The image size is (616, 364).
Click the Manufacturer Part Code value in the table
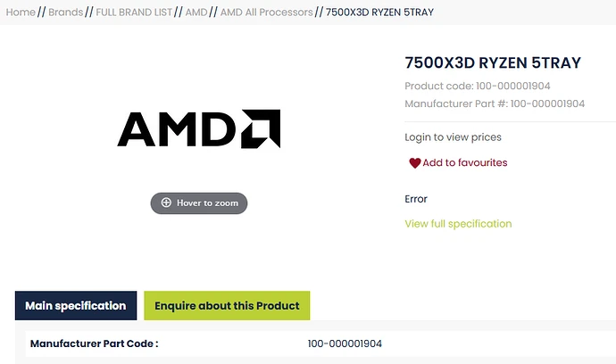[345, 343]
